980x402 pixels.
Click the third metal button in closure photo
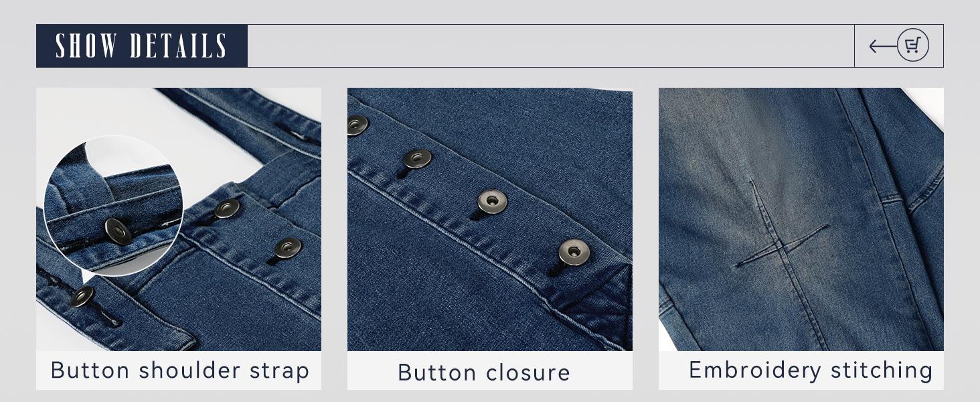click(492, 201)
